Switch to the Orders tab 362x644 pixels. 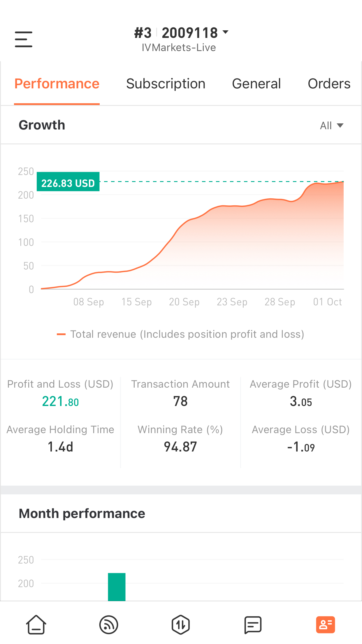tap(329, 84)
